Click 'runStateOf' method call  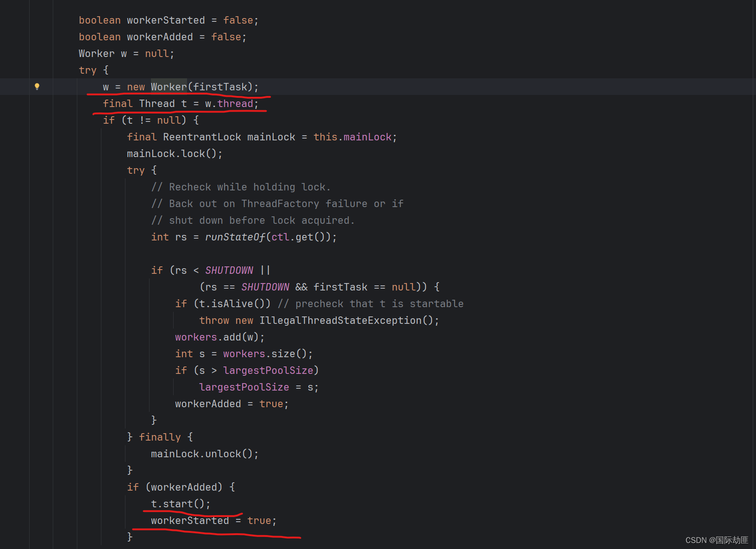point(235,237)
